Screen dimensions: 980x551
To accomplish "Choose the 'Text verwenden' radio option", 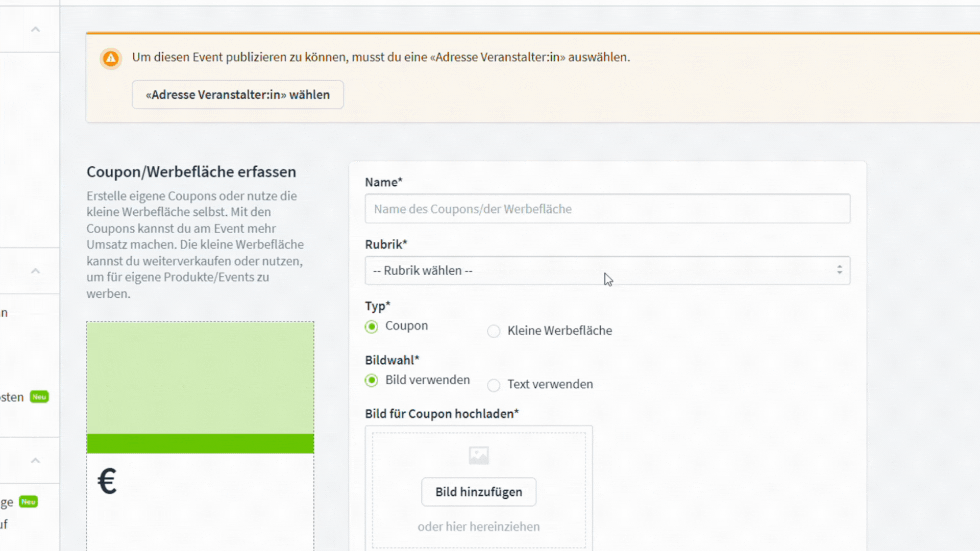I will pyautogui.click(x=494, y=385).
